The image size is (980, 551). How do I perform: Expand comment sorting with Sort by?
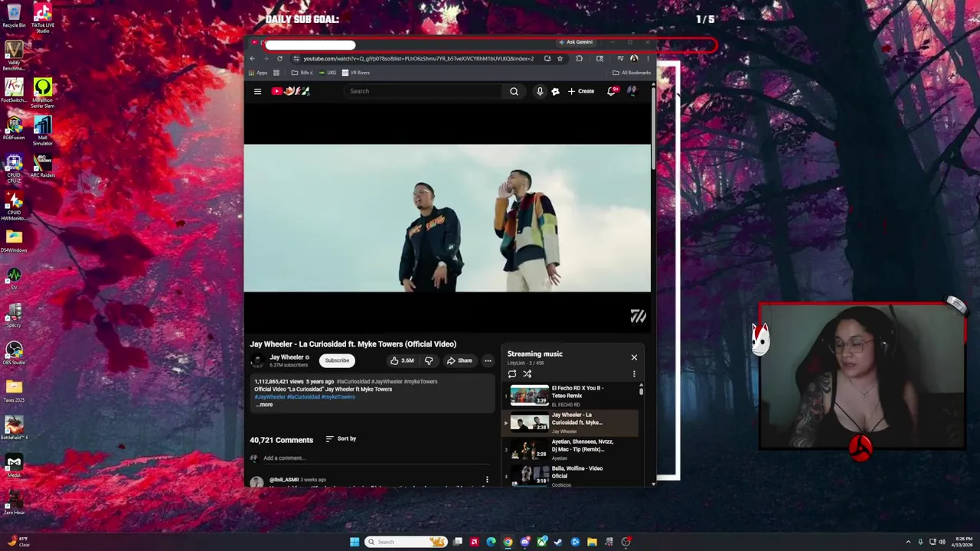[x=341, y=439]
